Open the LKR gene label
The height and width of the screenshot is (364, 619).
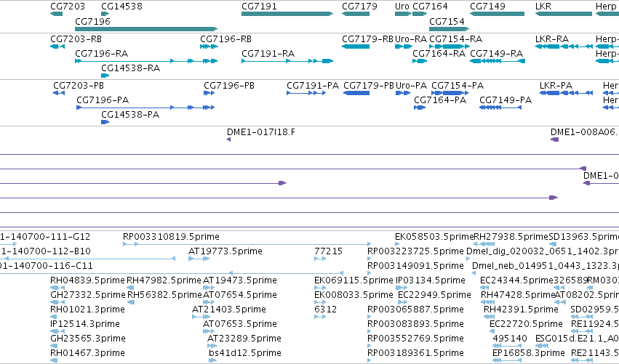point(543,7)
